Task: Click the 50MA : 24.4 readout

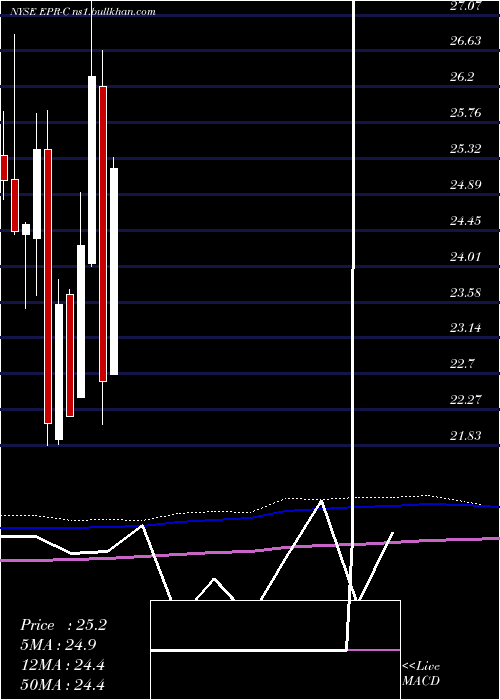Action: pos(62,684)
